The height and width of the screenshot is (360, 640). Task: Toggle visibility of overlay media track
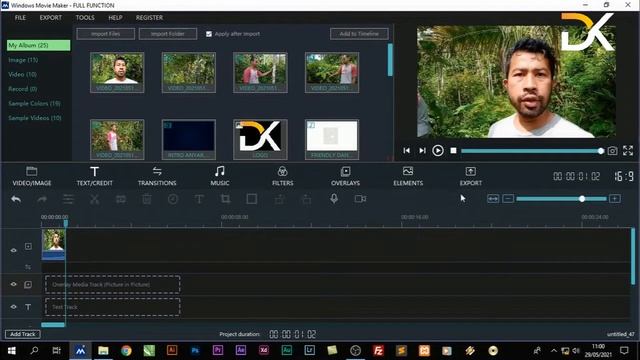pos(13,284)
